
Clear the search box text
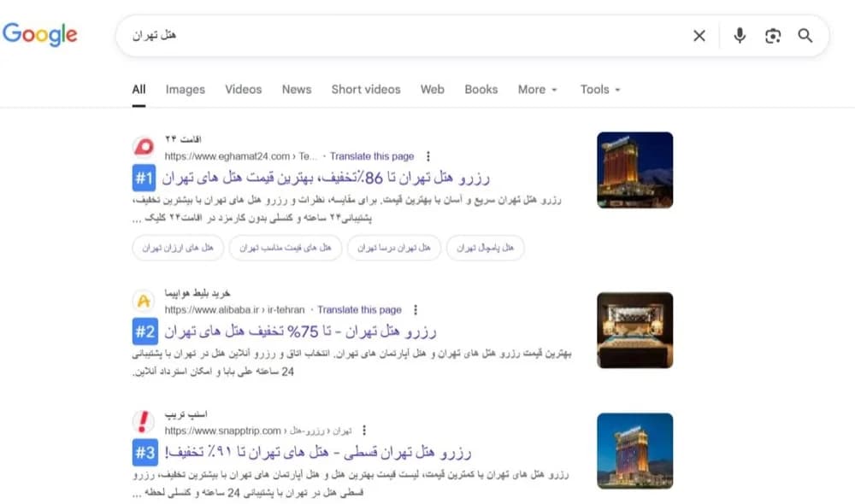coord(699,36)
